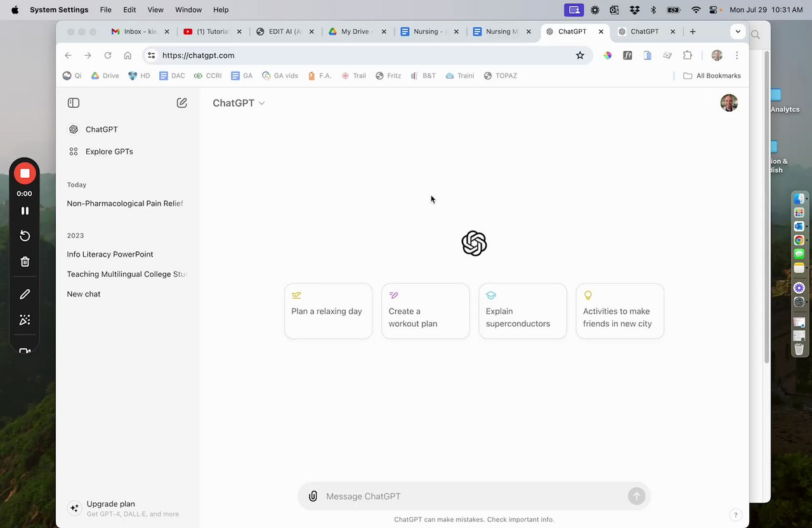Select the Create a workout plan card
Image resolution: width=812 pixels, height=528 pixels.
[426, 311]
